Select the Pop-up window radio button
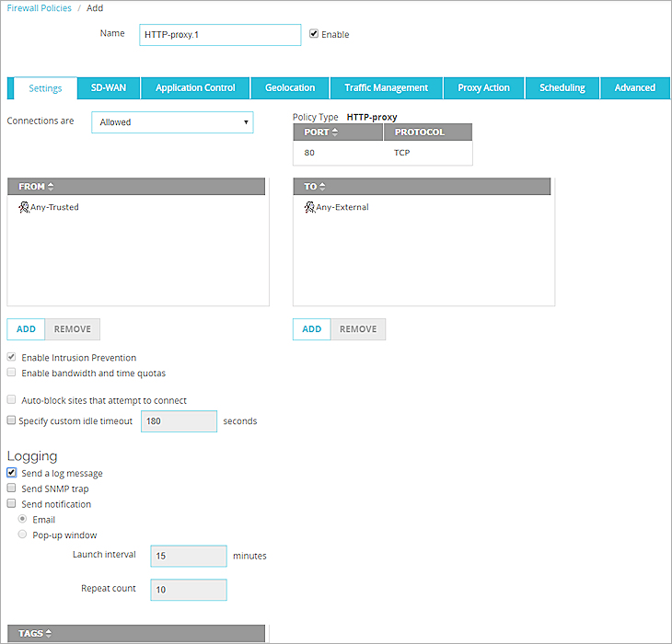Screen dimensions: 672x644 click(22, 535)
